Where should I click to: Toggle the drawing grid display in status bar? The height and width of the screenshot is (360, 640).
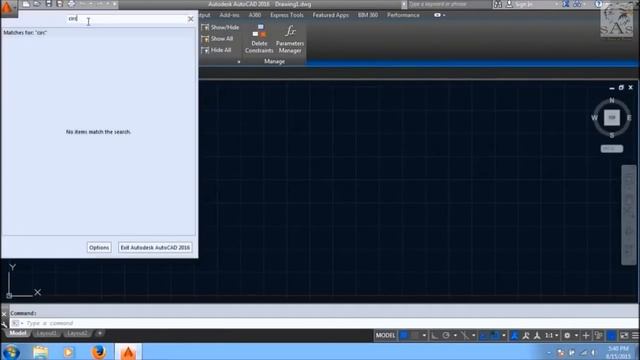404,336
